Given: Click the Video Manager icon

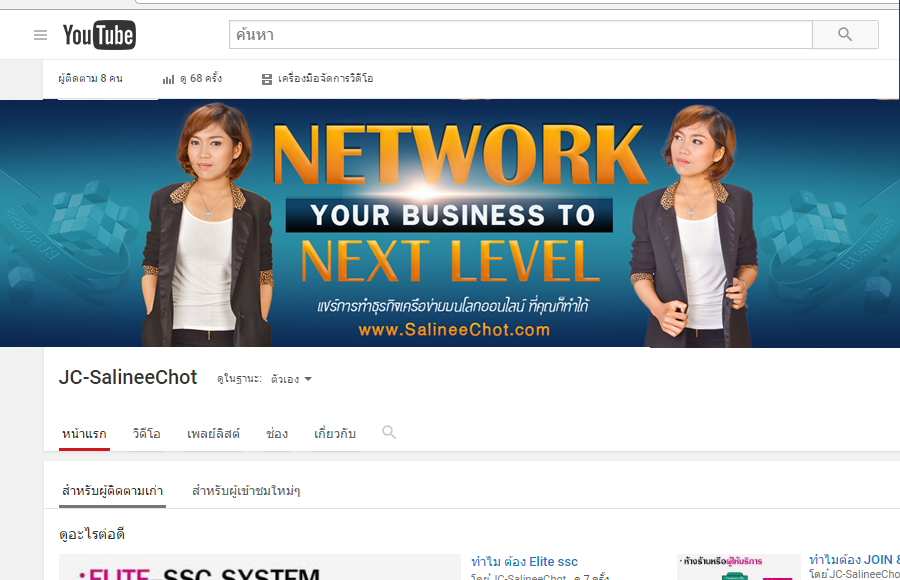Looking at the screenshot, I should point(267,79).
